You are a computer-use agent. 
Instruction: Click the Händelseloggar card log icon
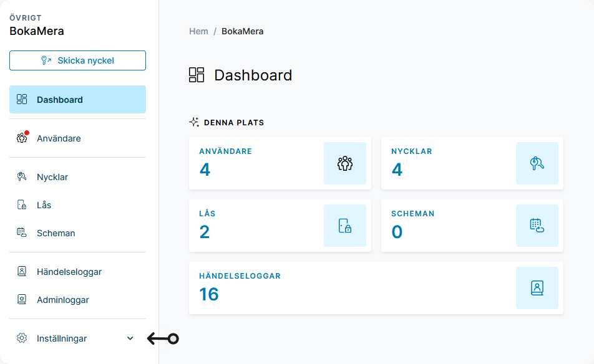coord(537,288)
